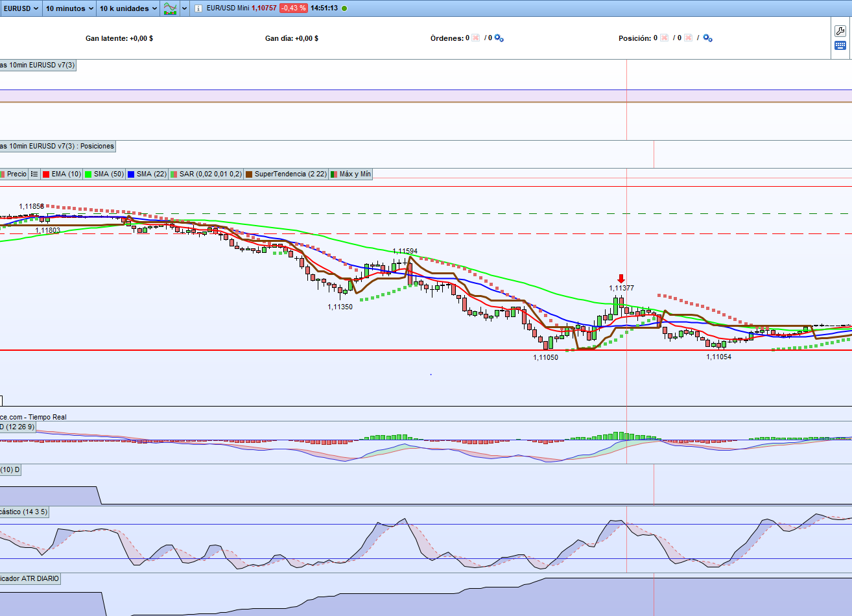Click the Gan día: +0,00 $ text
Image resolution: width=852 pixels, height=616 pixels.
pyautogui.click(x=292, y=38)
